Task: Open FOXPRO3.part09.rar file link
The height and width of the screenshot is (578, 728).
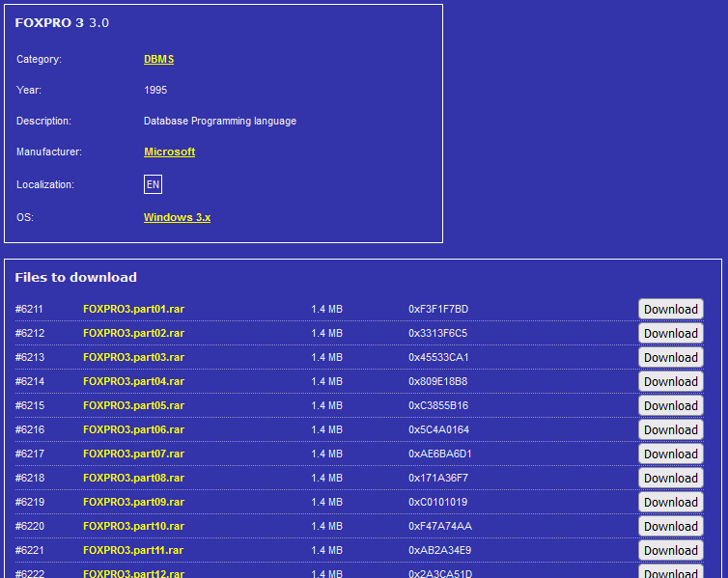Action: tap(133, 502)
